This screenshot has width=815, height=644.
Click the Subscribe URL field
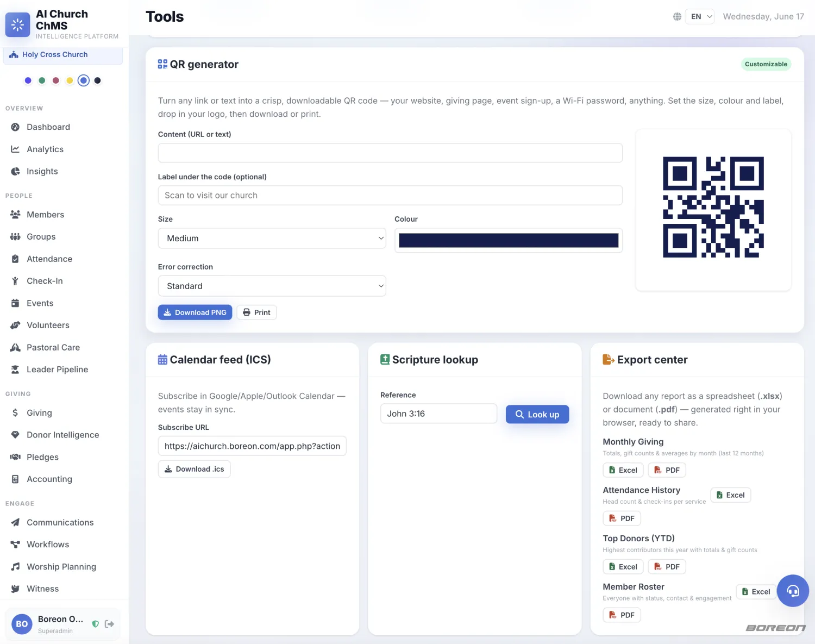(252, 446)
